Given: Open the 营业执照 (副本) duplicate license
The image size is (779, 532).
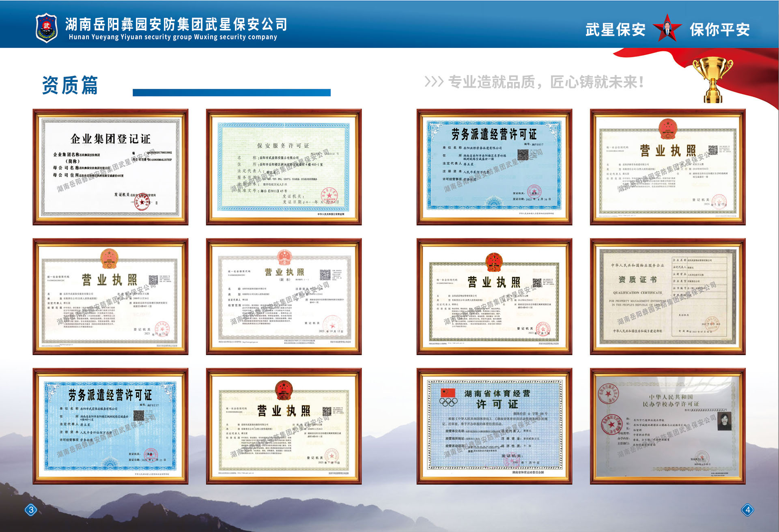Looking at the screenshot, I should [x=284, y=297].
